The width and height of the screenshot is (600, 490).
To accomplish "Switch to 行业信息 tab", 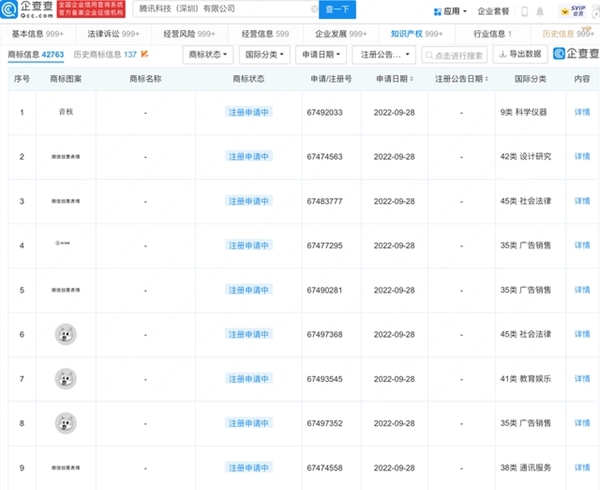I will coord(492,34).
